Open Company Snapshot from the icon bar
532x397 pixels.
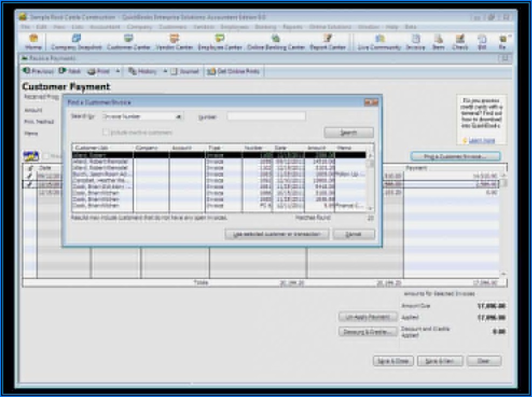coord(76,42)
